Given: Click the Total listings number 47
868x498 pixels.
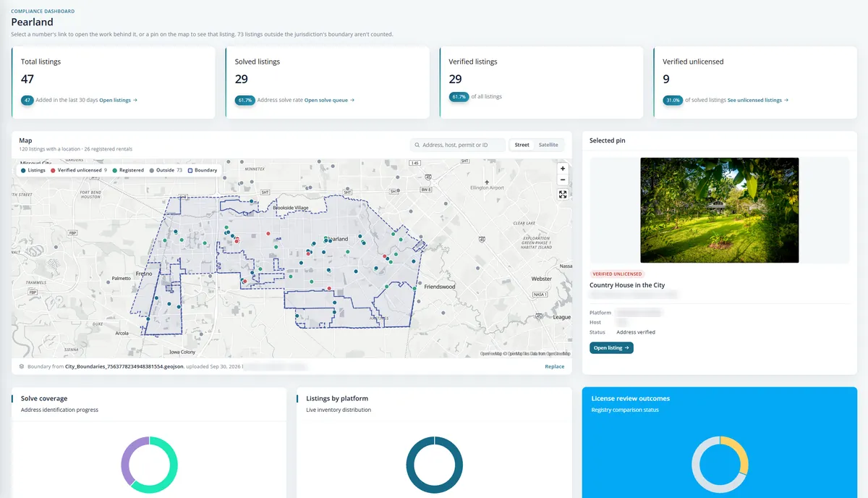Looking at the screenshot, I should click(27, 79).
